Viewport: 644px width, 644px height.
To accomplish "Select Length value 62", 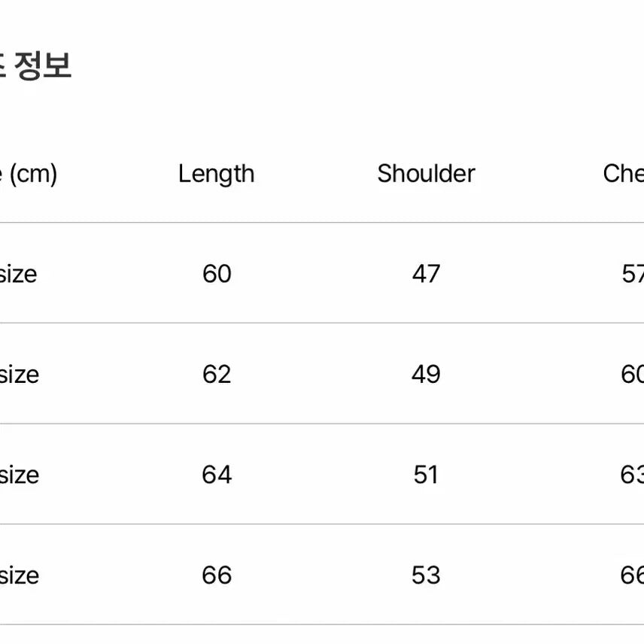I will click(x=217, y=375).
